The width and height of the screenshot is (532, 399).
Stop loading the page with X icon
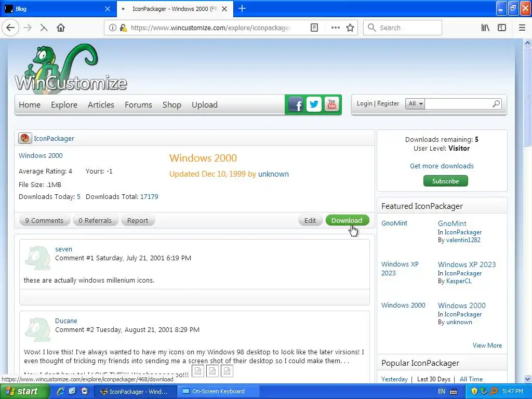44,28
